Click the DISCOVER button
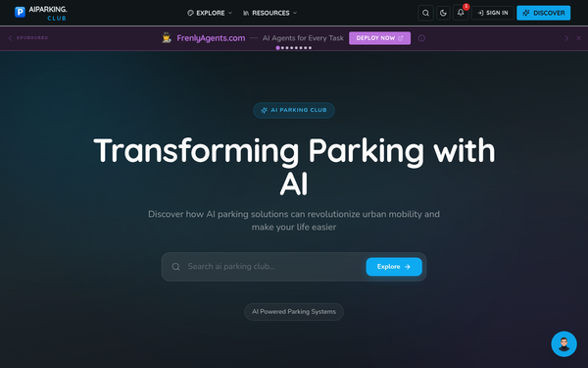The width and height of the screenshot is (588, 368). click(543, 13)
